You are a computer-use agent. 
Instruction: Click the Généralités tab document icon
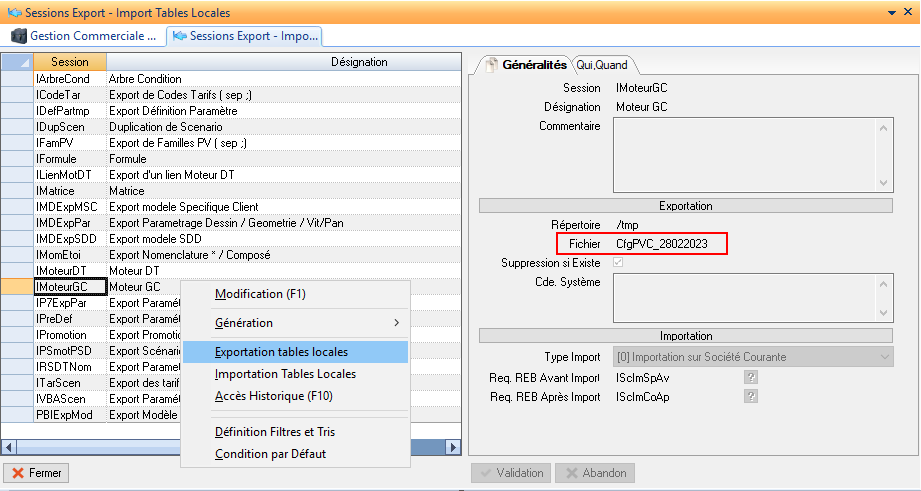pos(490,65)
